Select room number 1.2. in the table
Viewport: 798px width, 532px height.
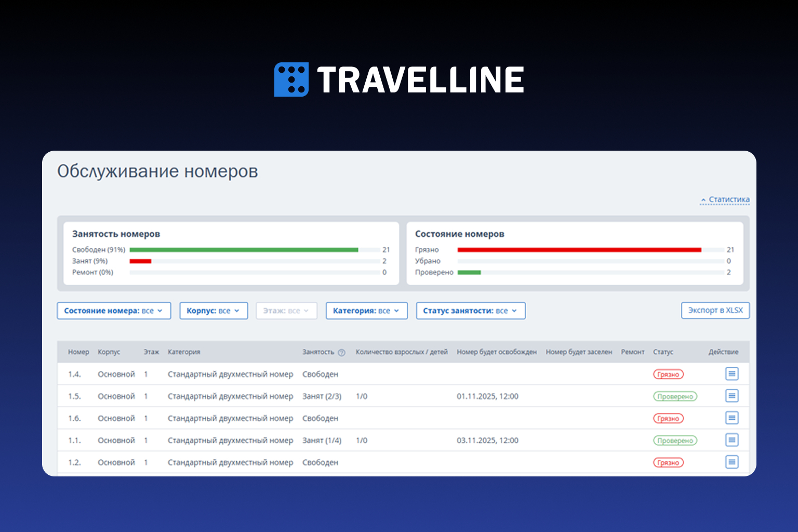click(74, 462)
